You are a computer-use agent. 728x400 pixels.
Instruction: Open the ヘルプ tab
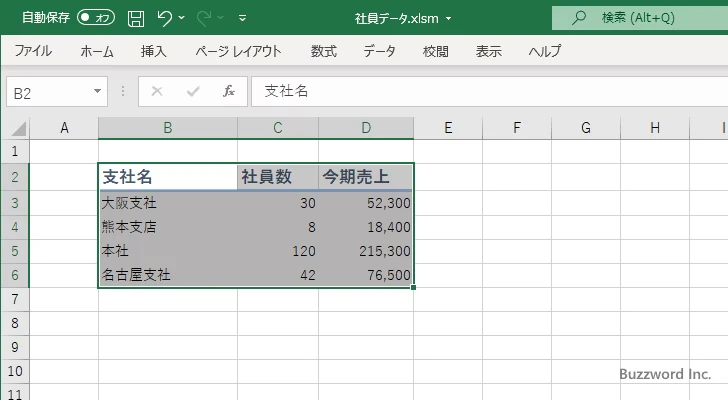[x=545, y=51]
